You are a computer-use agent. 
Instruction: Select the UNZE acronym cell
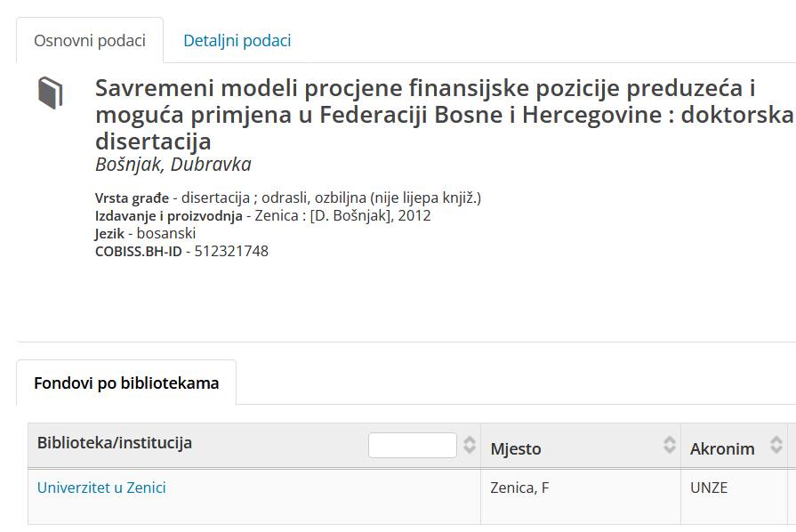point(709,488)
